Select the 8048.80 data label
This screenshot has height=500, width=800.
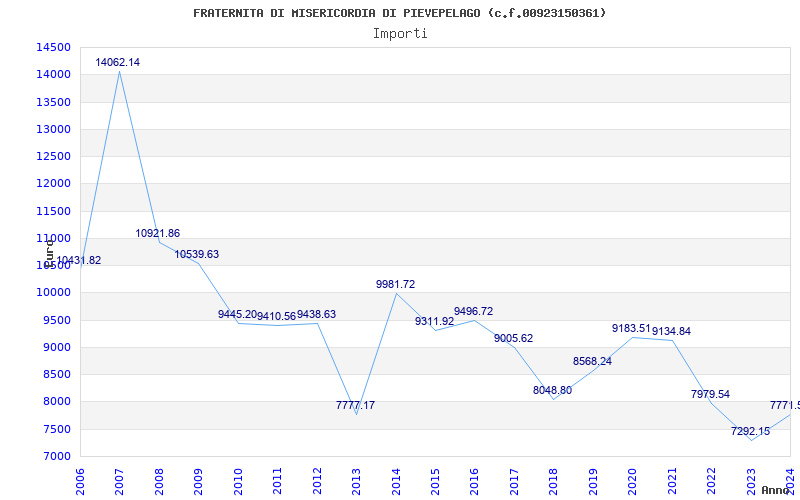[553, 390]
